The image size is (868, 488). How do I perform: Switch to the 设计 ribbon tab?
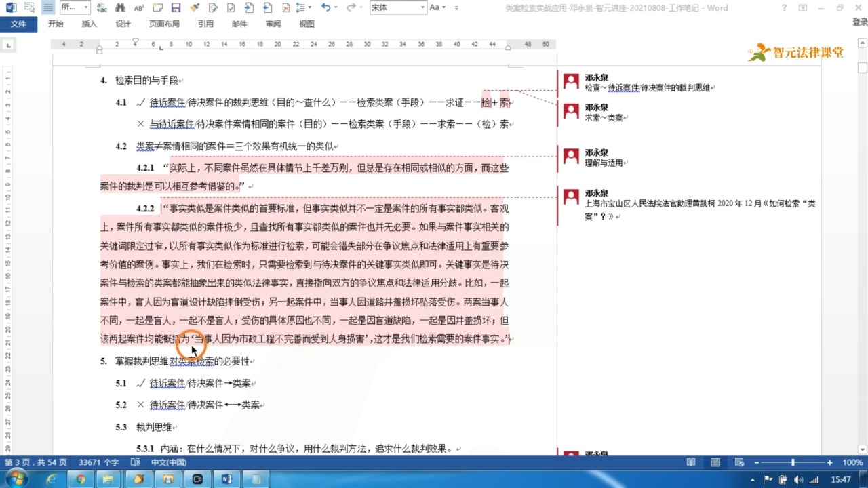(123, 24)
